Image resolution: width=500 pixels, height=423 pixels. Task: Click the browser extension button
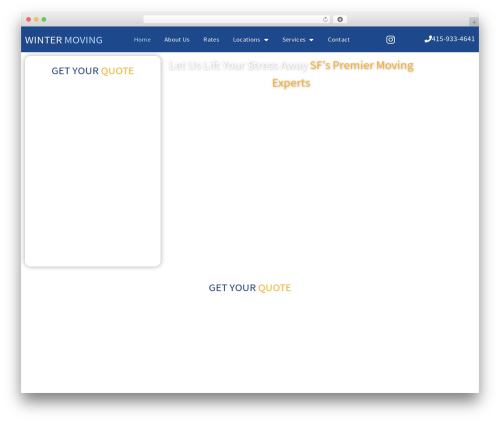click(x=340, y=19)
